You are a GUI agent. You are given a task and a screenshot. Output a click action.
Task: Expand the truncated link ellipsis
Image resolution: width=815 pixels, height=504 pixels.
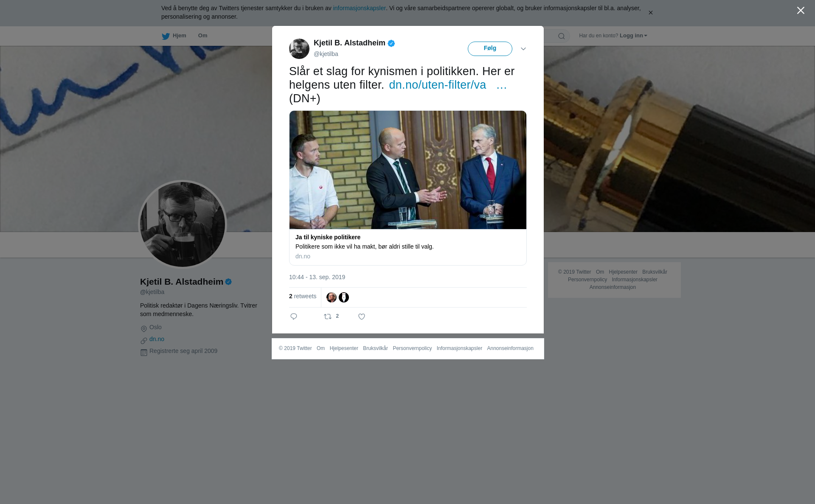coord(502,85)
